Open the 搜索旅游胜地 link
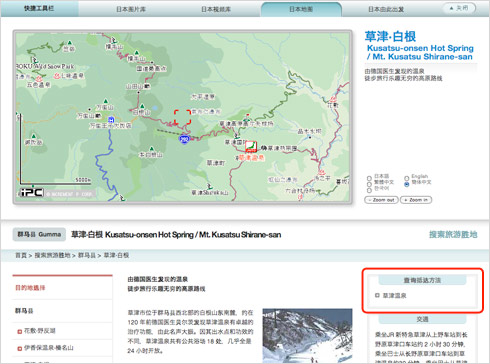490x364 pixels. point(453,235)
